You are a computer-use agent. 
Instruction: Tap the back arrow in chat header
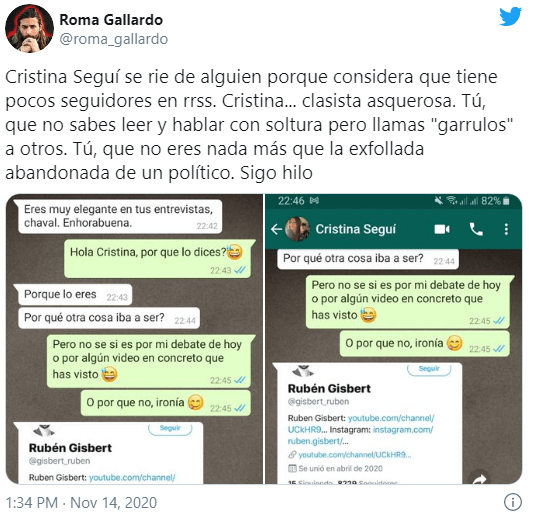click(276, 229)
